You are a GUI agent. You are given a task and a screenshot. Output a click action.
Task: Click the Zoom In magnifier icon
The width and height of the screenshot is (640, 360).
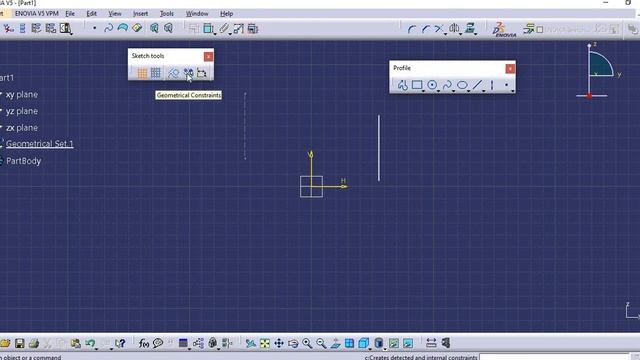[x=307, y=344]
